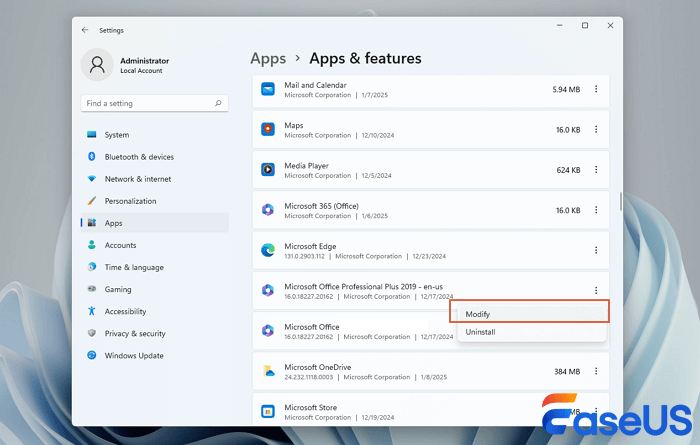Click the Mail and Calendar icon
700x445 pixels.
point(268,89)
